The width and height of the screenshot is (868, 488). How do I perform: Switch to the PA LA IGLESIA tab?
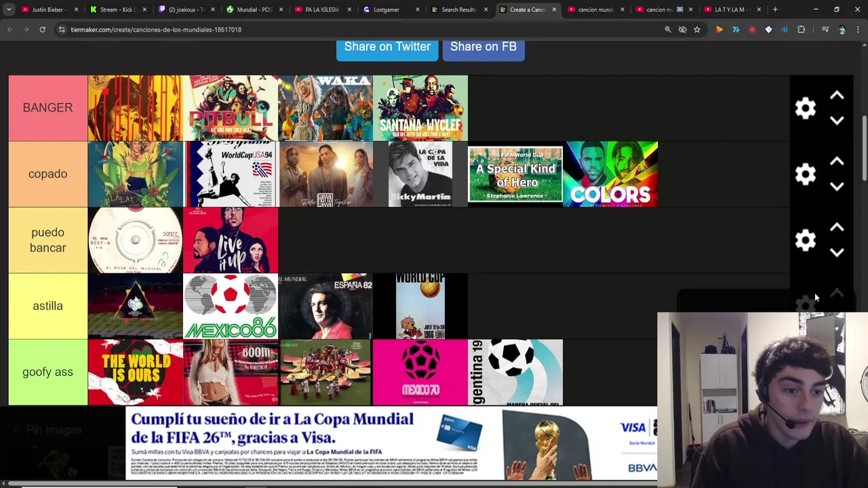click(x=321, y=9)
